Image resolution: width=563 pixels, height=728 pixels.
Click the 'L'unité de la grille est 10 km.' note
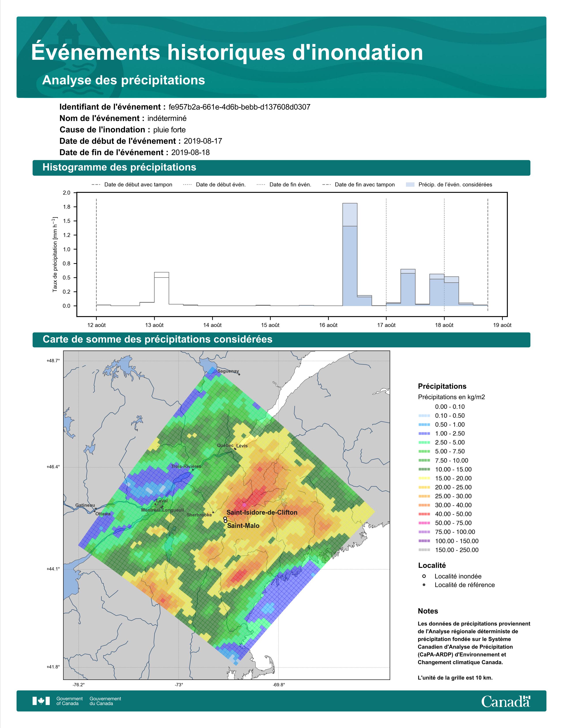[x=455, y=678]
